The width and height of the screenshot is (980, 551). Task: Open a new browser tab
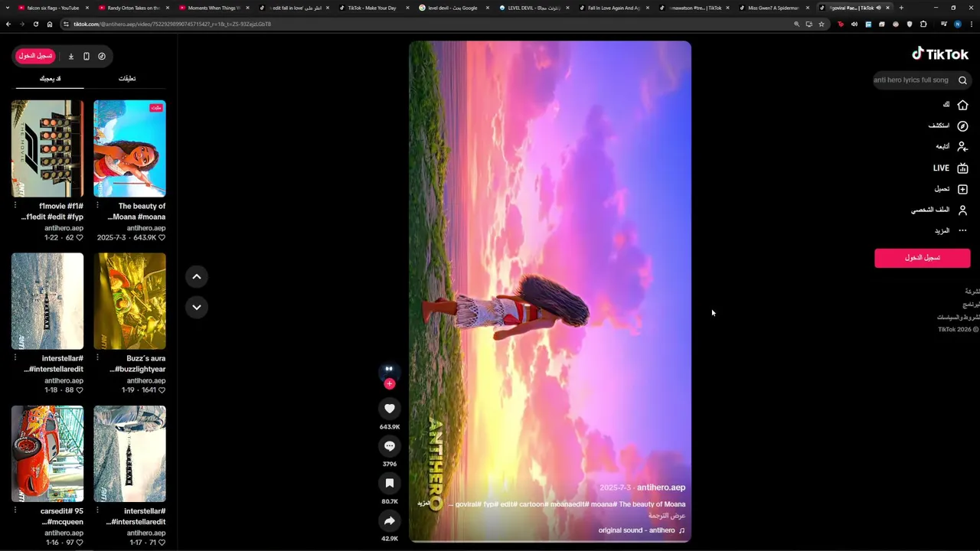(901, 8)
